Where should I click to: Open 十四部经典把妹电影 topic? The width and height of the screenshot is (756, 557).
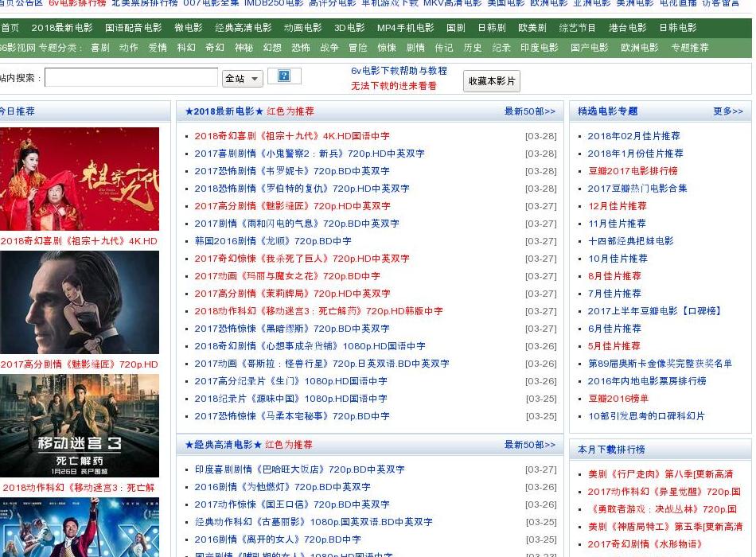(x=630, y=240)
